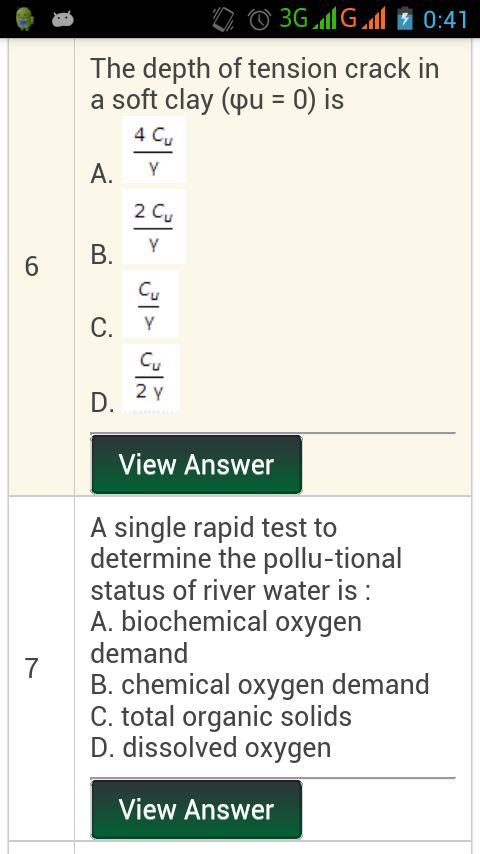The height and width of the screenshot is (854, 480).
Task: Select answer B chemical oxygen demand
Action: click(x=260, y=685)
